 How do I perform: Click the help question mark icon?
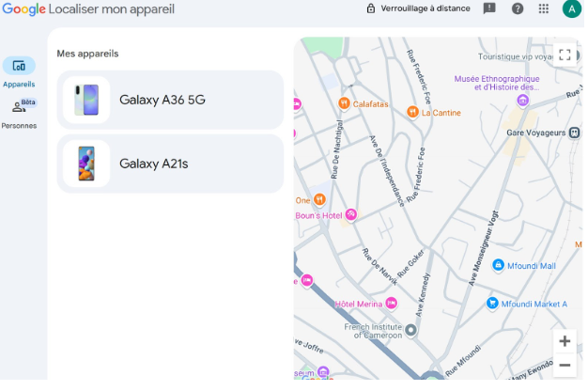pyautogui.click(x=518, y=8)
